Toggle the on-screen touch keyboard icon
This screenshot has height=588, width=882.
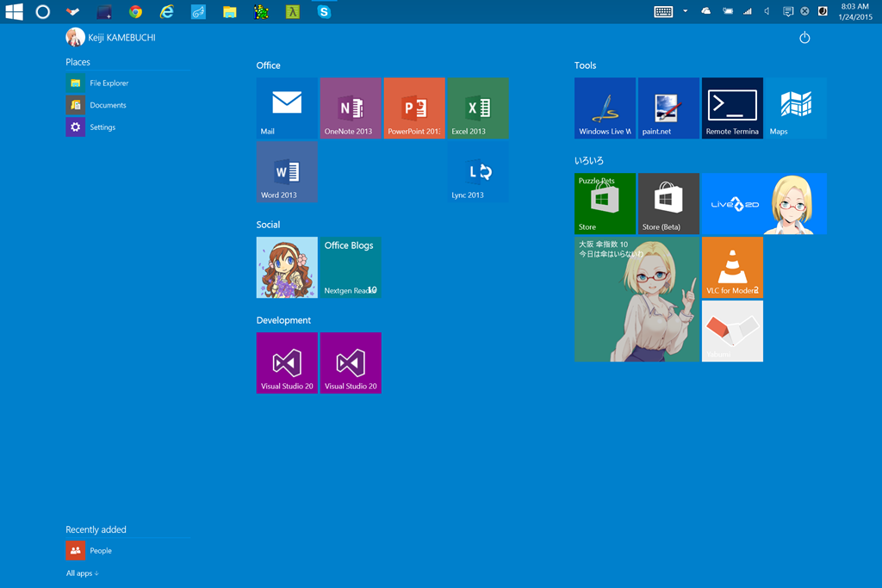tap(663, 11)
